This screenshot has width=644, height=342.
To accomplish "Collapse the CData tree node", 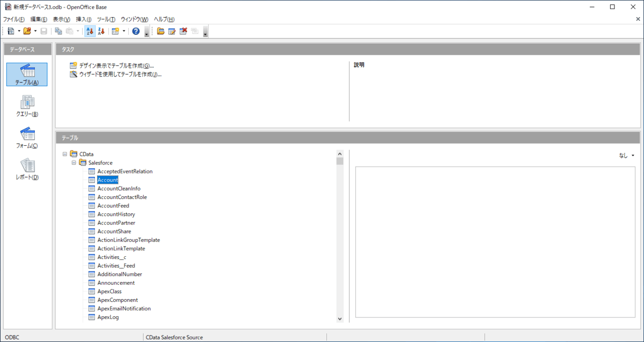I will (65, 154).
